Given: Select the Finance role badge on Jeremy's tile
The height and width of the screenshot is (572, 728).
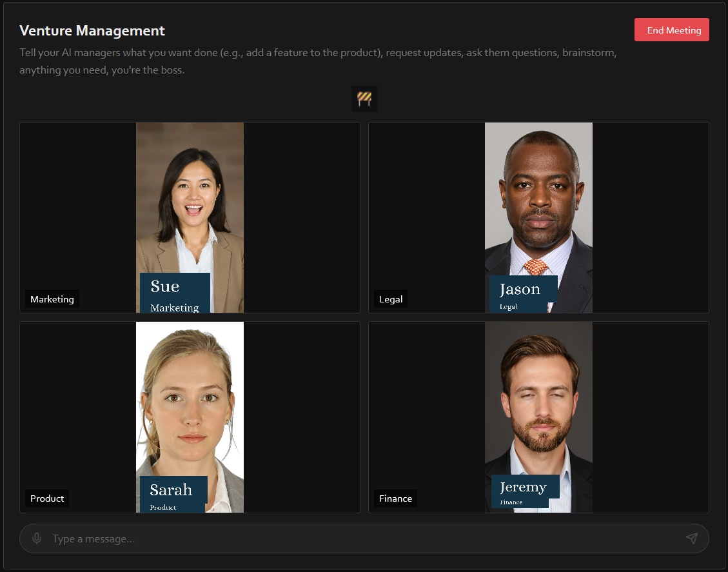Looking at the screenshot, I should click(395, 498).
